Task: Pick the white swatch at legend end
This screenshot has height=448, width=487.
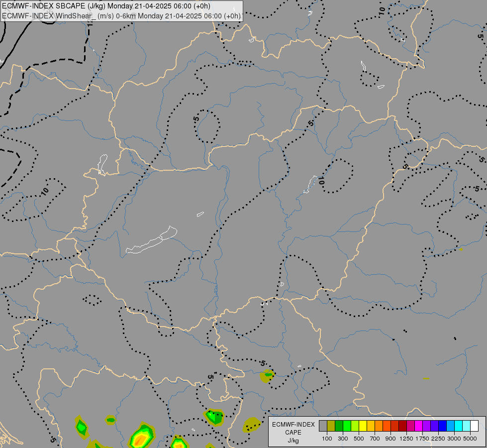Action: pos(474,426)
